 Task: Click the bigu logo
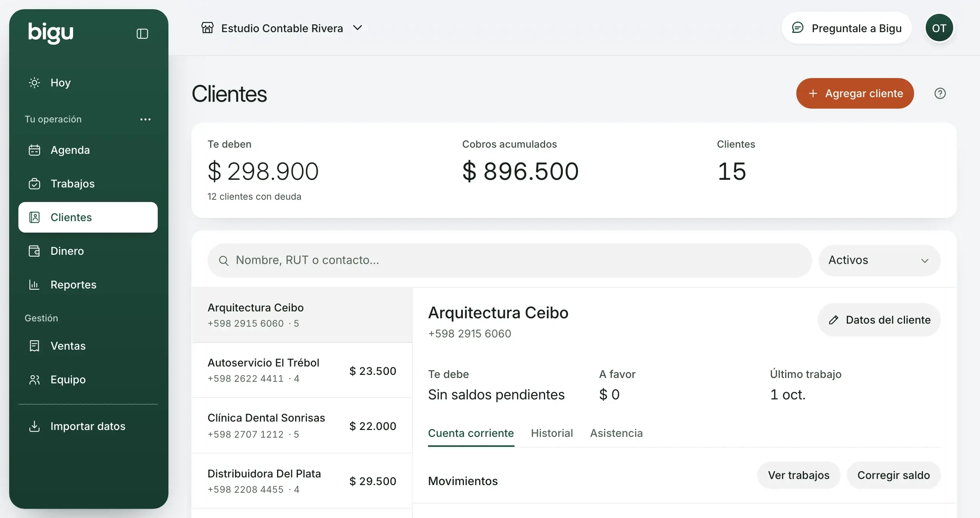[51, 33]
